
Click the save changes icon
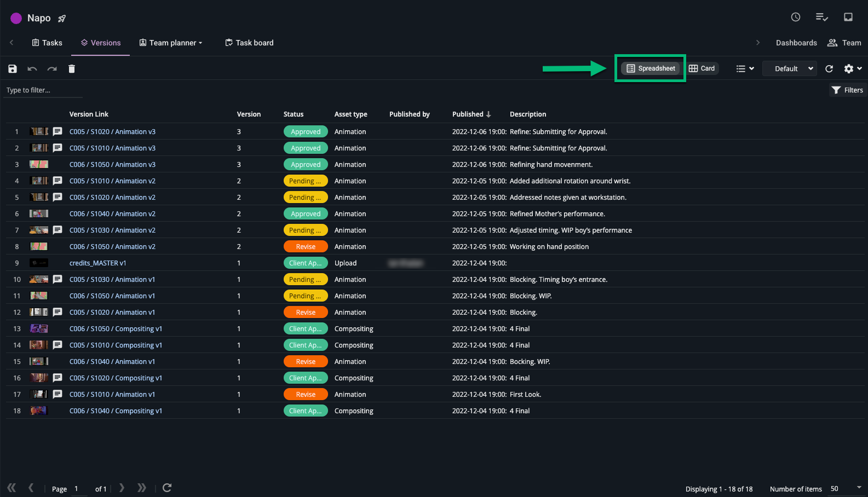pyautogui.click(x=13, y=68)
